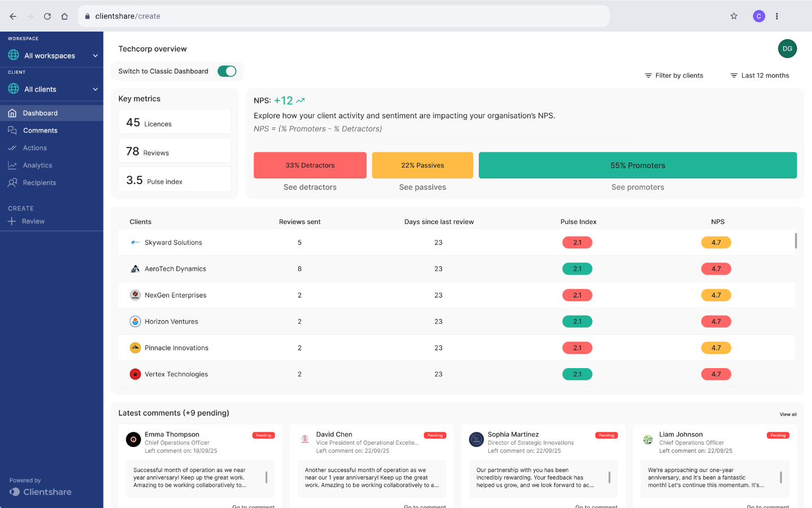The width and height of the screenshot is (812, 508).
Task: Open the Analytics chart icon
Action: [12, 165]
